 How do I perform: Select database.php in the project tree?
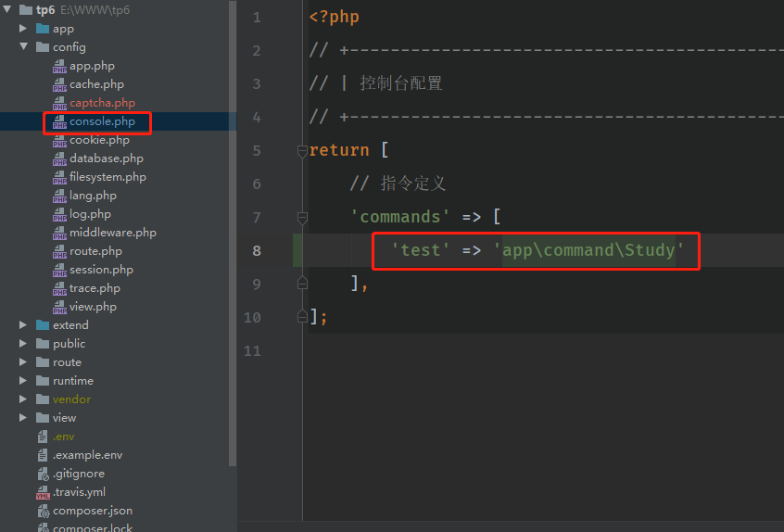(x=107, y=158)
